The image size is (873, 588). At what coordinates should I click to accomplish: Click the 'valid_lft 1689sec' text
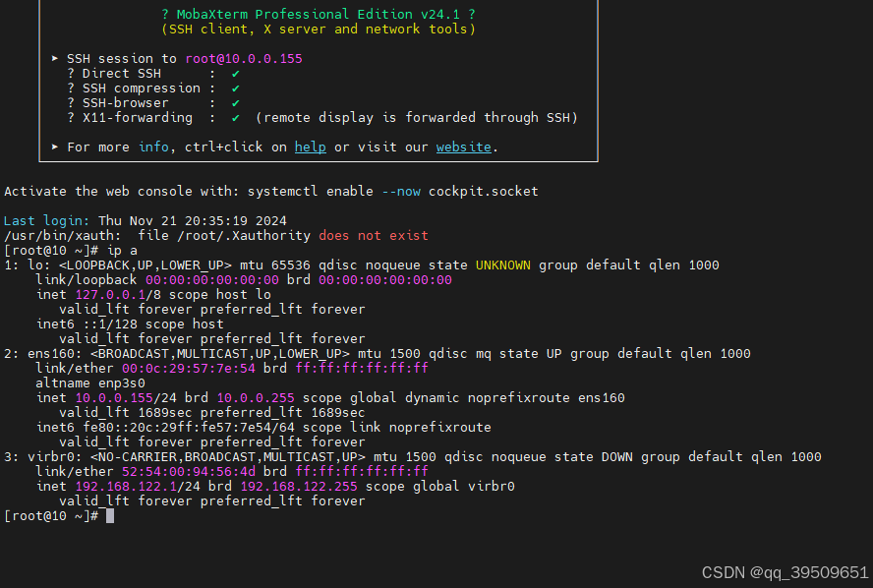click(125, 413)
